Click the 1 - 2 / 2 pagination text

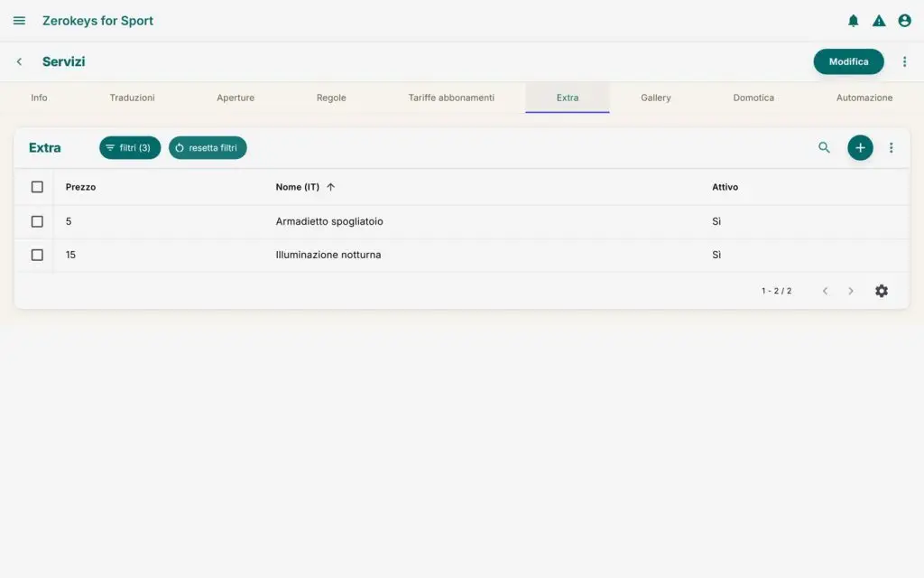pos(776,291)
